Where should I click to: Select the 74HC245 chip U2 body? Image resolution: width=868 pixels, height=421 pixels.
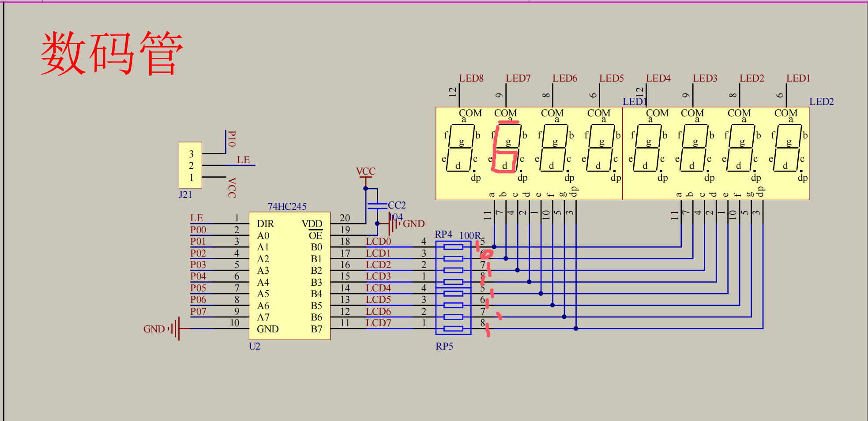coord(289,276)
